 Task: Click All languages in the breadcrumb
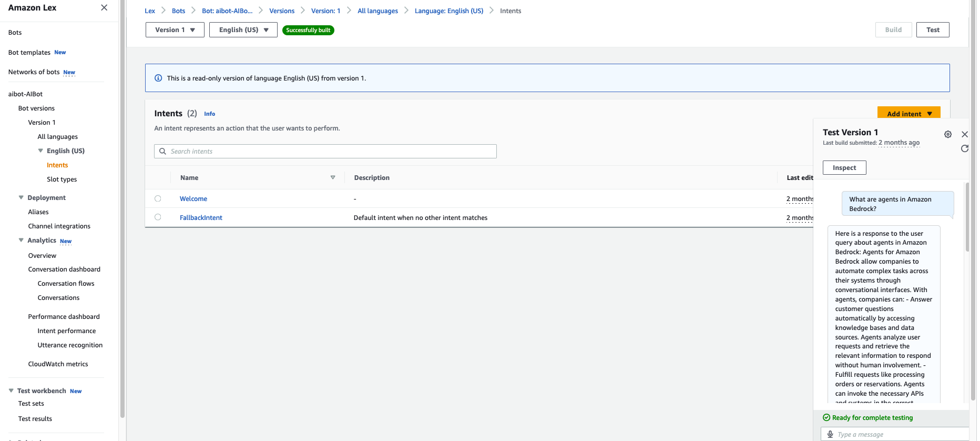coord(378,11)
